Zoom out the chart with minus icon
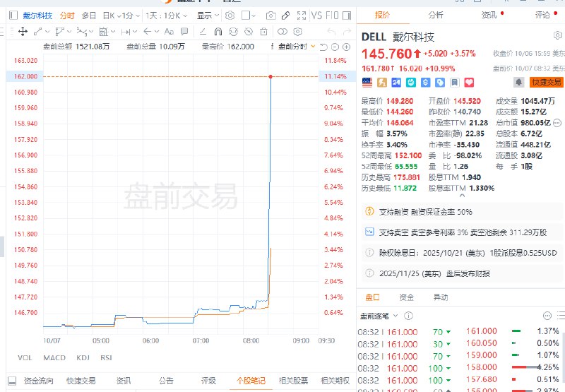The image size is (565, 392). [x=335, y=47]
